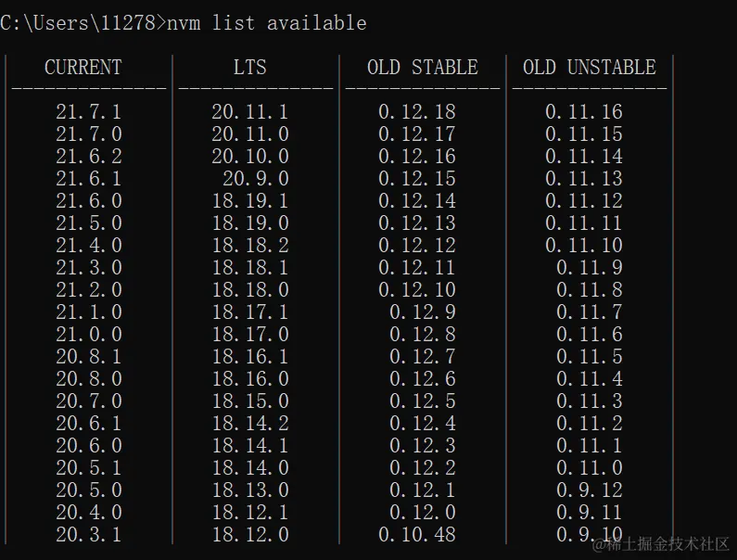Screen dimensions: 737x560
Task: Click the OLD UNSTABLE column header
Action: (590, 68)
